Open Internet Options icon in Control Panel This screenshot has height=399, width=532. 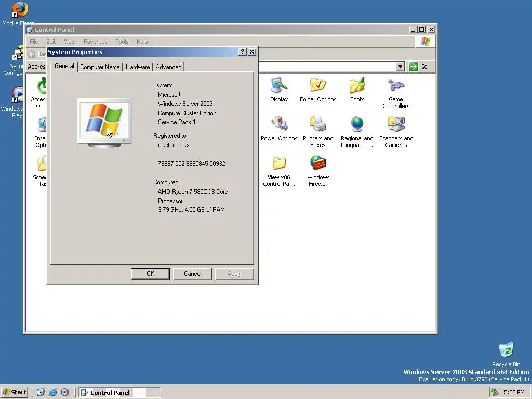tap(41, 132)
